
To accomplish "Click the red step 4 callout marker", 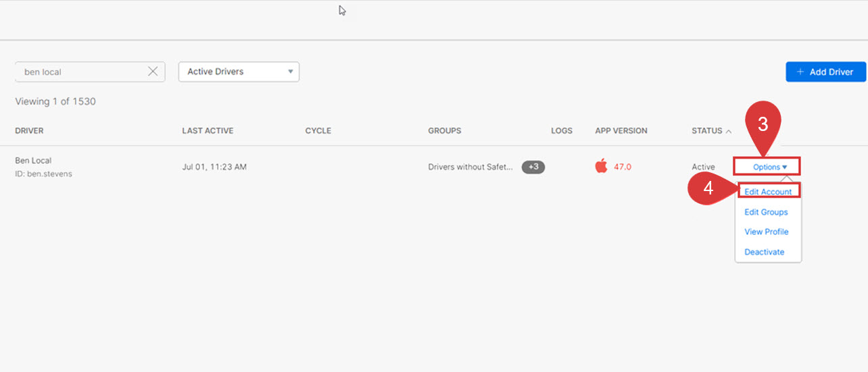I will pyautogui.click(x=708, y=189).
